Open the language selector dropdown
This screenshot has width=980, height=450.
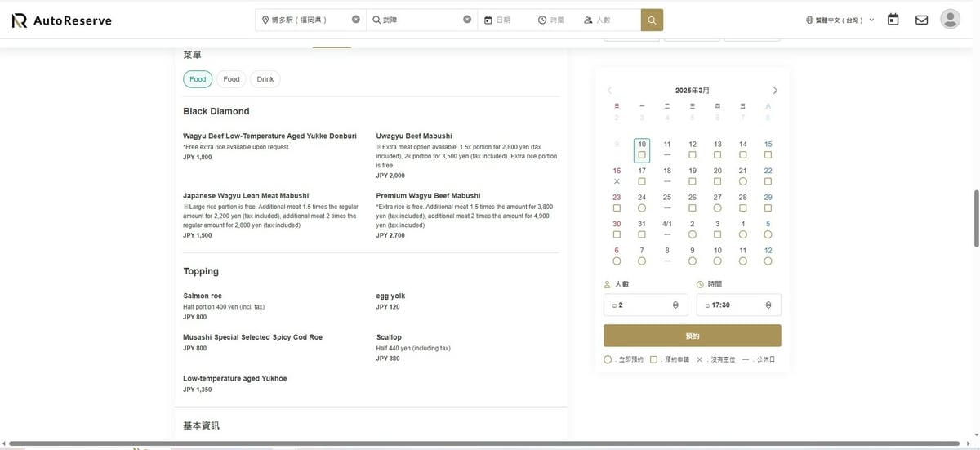[x=840, y=20]
